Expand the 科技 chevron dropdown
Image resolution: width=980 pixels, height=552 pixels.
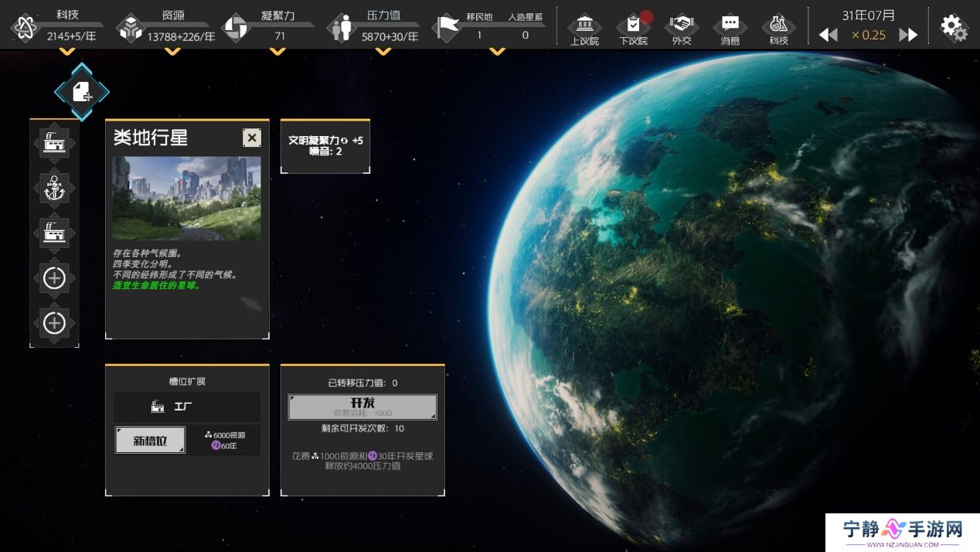pyautogui.click(x=67, y=52)
